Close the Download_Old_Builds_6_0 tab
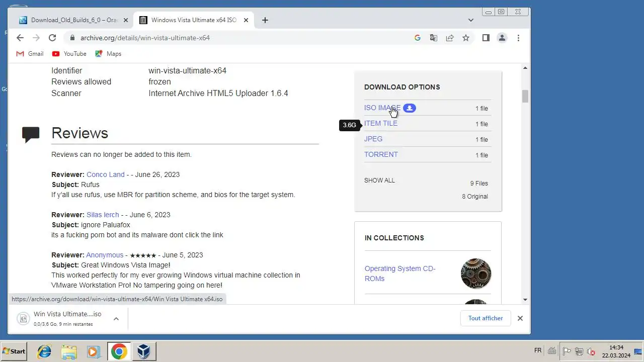 point(125,20)
